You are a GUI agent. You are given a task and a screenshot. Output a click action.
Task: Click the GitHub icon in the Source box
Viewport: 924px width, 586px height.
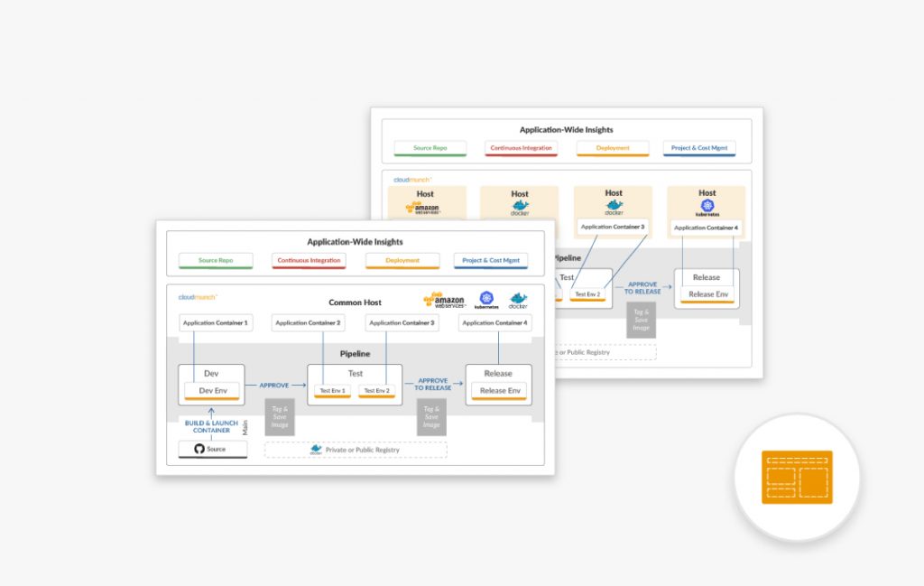coord(199,449)
